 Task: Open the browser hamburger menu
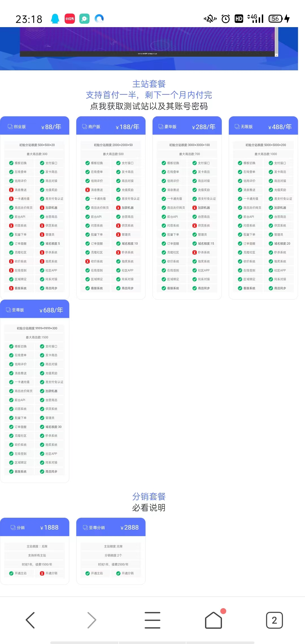(152, 620)
